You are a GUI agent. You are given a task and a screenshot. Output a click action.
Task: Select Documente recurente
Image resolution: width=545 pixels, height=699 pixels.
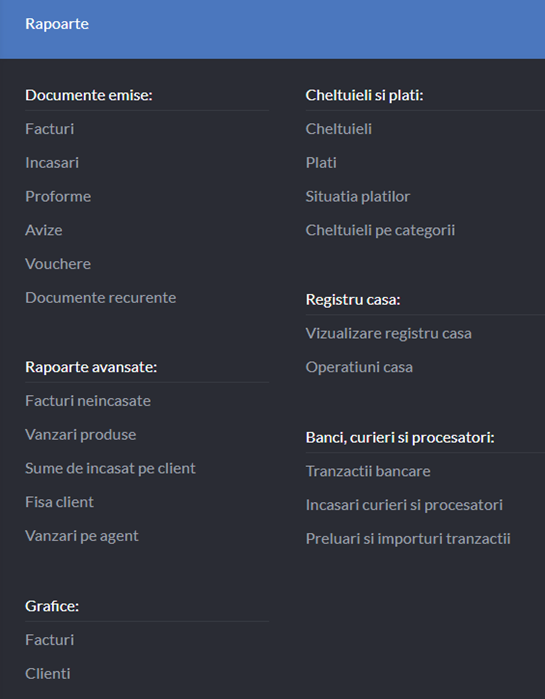pos(101,298)
